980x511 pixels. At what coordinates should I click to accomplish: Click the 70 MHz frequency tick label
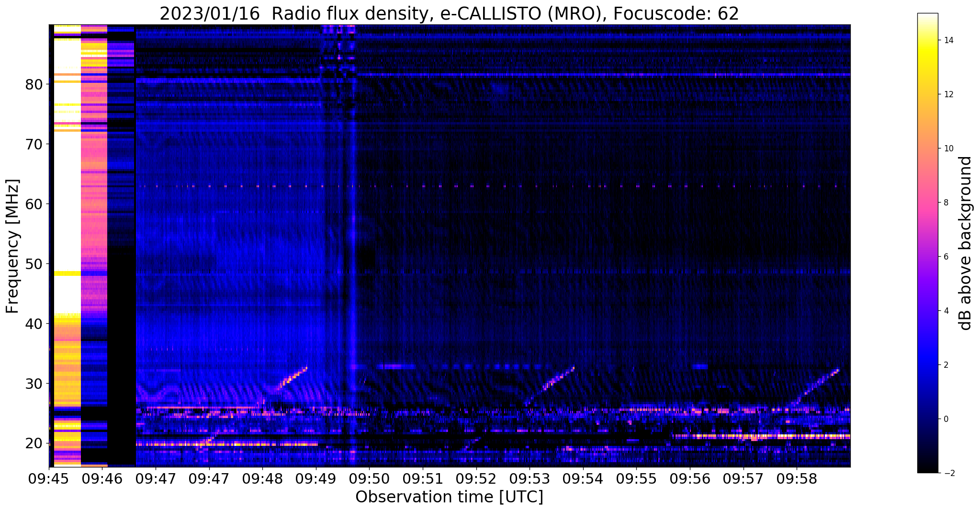click(34, 144)
